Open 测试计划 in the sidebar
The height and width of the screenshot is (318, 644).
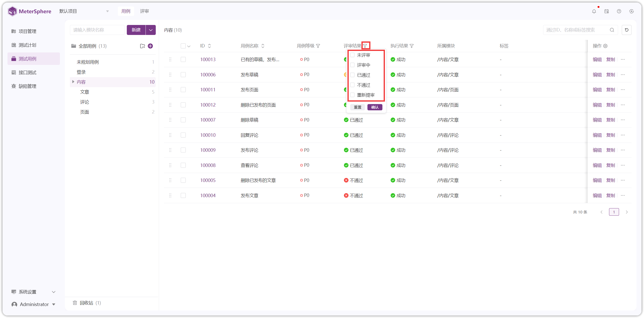(33, 45)
